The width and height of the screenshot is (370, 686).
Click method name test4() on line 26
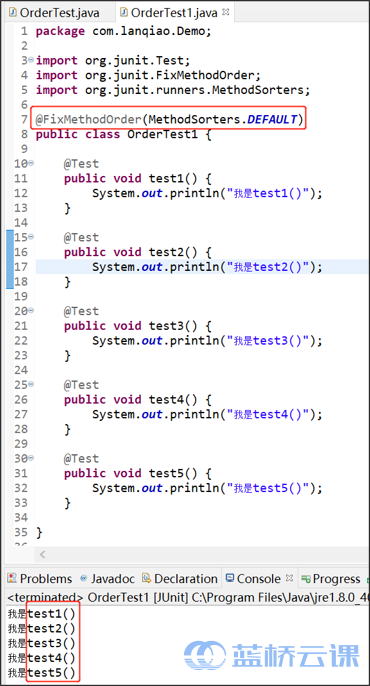tap(173, 399)
